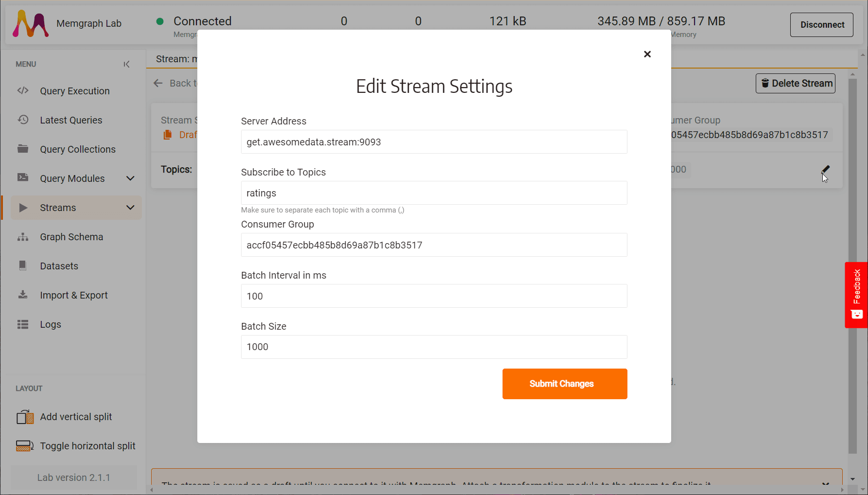
Task: Open Import & Export
Action: (x=74, y=295)
